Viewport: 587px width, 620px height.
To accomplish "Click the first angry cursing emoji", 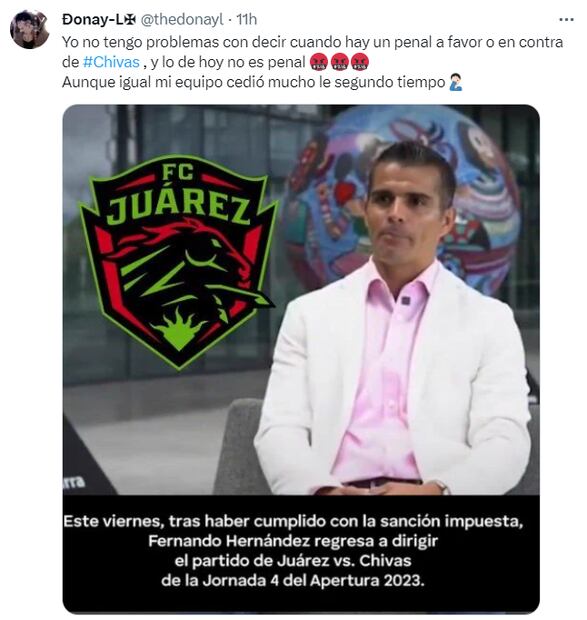I will (x=319, y=62).
